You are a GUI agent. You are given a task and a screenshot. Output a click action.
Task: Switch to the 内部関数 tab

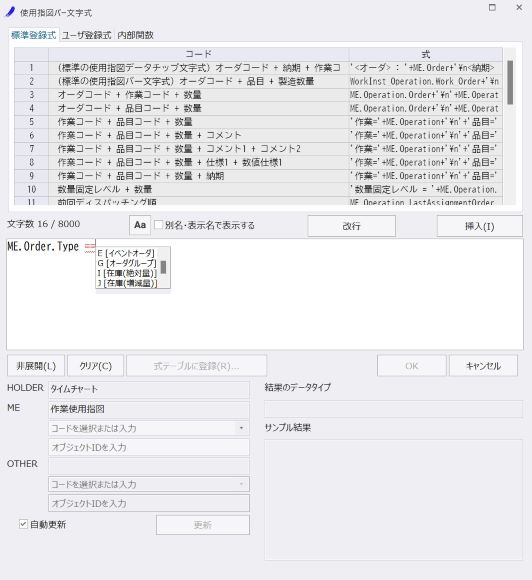click(135, 35)
